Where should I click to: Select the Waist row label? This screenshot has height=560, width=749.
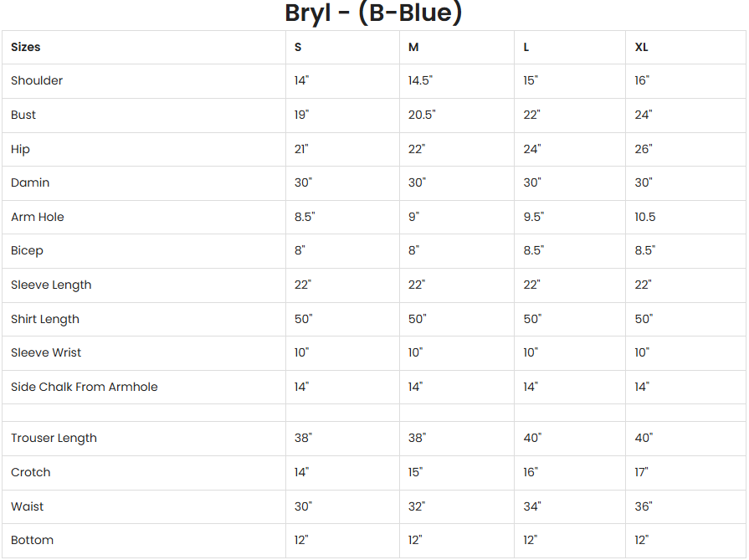click(28, 506)
